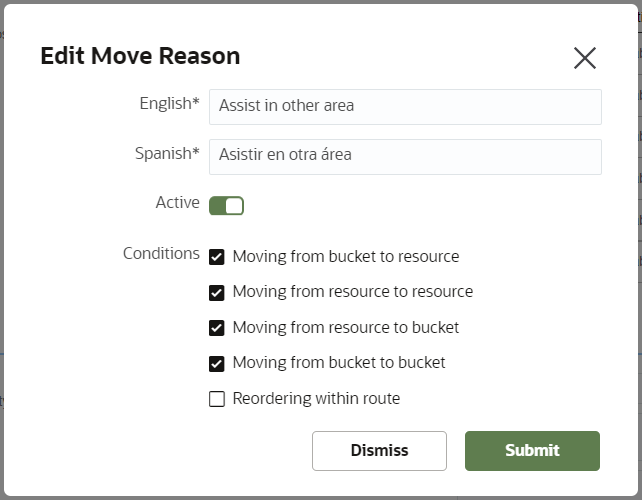Click the 'Spanish*' field label
Screen dimensions: 642x500
(167, 154)
